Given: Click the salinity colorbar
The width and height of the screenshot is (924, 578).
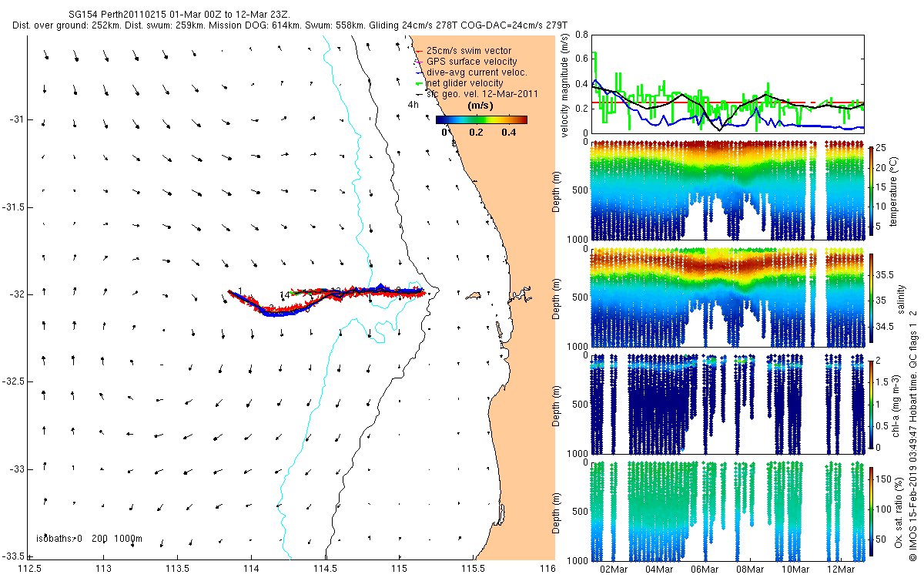Looking at the screenshot, I should 871,299.
